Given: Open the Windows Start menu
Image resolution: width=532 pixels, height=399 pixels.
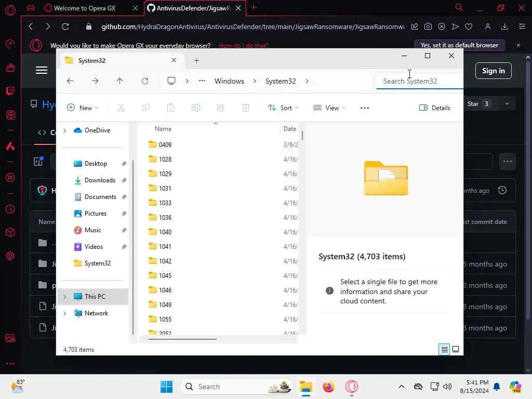Looking at the screenshot, I should click(166, 387).
